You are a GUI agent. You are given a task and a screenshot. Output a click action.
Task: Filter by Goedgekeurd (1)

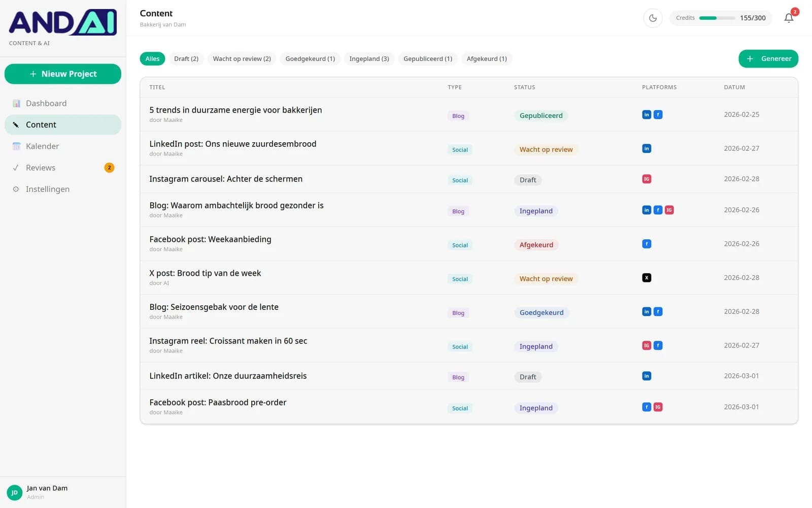pos(310,59)
